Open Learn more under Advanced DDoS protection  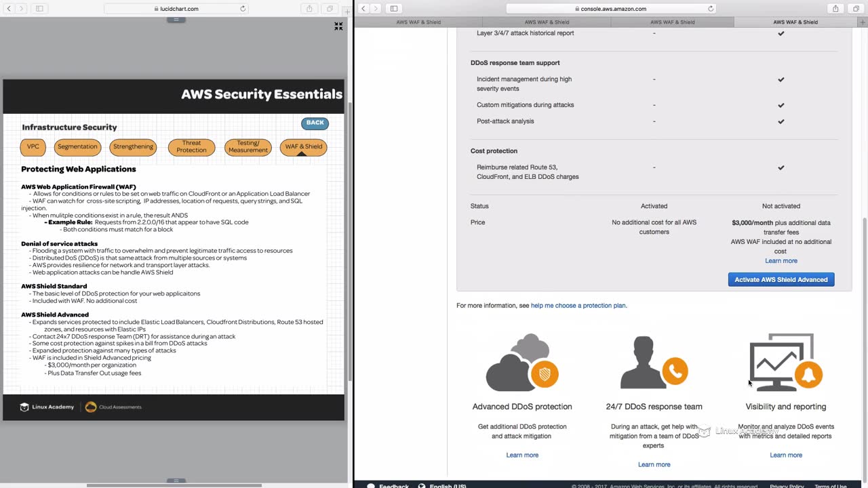[522, 455]
